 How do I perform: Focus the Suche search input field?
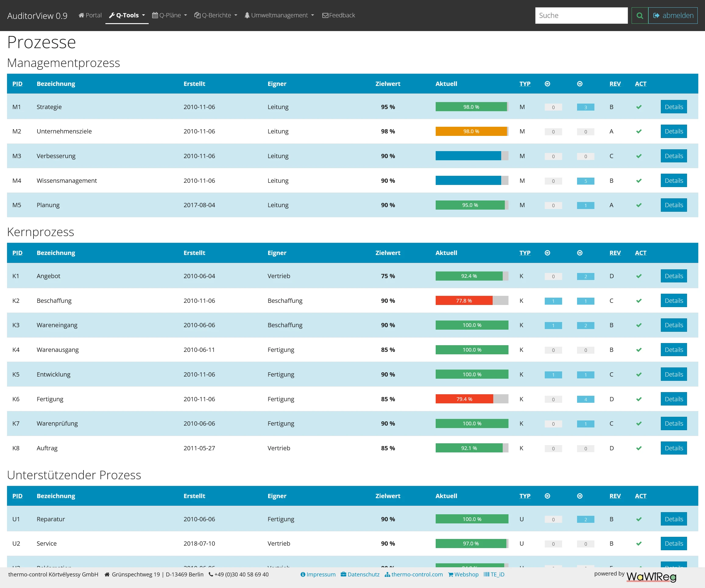point(581,16)
